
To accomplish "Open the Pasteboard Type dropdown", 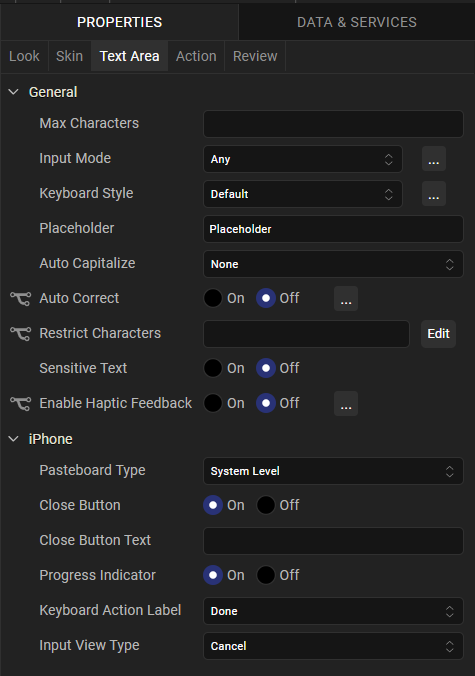I will (333, 471).
